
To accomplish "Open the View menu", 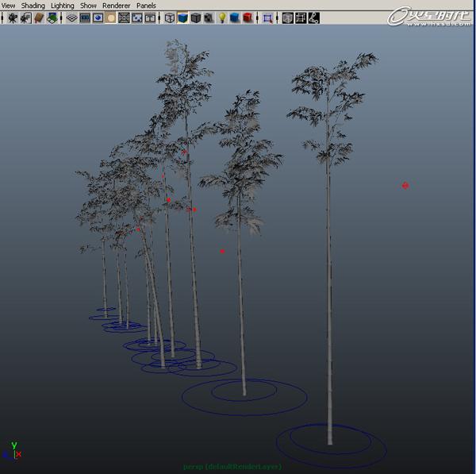I will [8, 6].
